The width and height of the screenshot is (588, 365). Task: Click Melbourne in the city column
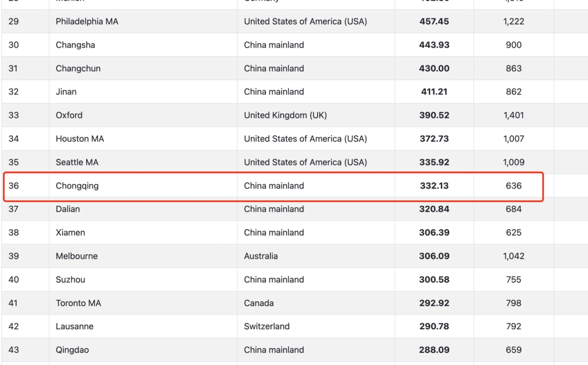pos(77,256)
